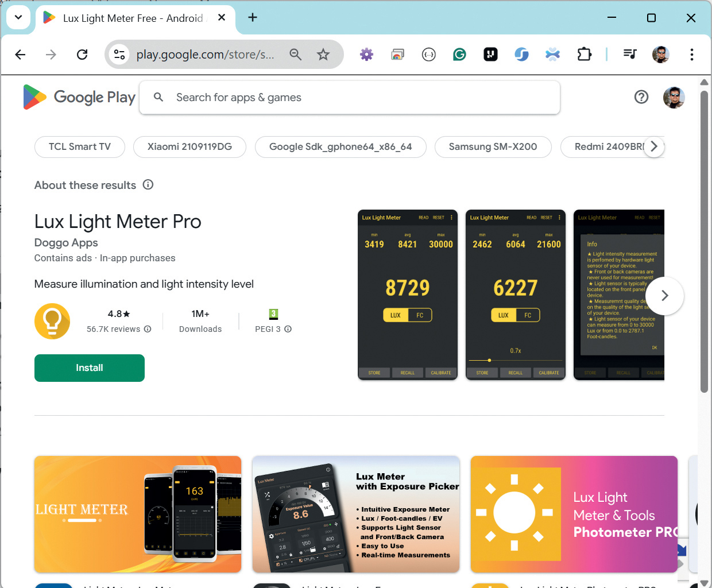Reload the current page
Screen dimensions: 712x588
point(82,55)
